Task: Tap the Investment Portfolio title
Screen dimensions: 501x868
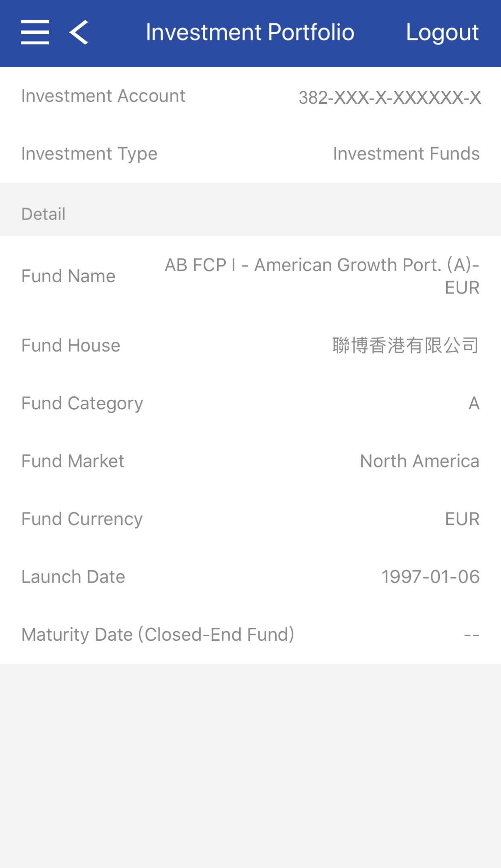Action: (x=250, y=32)
